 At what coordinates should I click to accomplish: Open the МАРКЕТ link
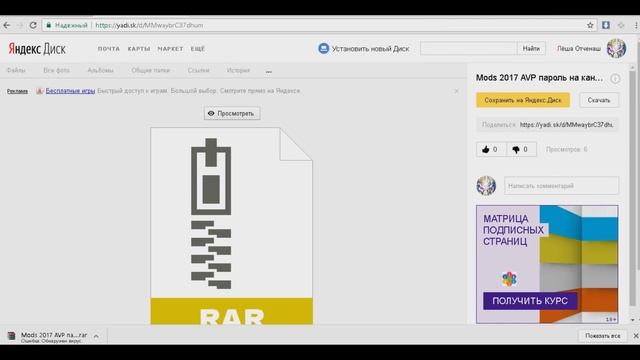point(170,49)
